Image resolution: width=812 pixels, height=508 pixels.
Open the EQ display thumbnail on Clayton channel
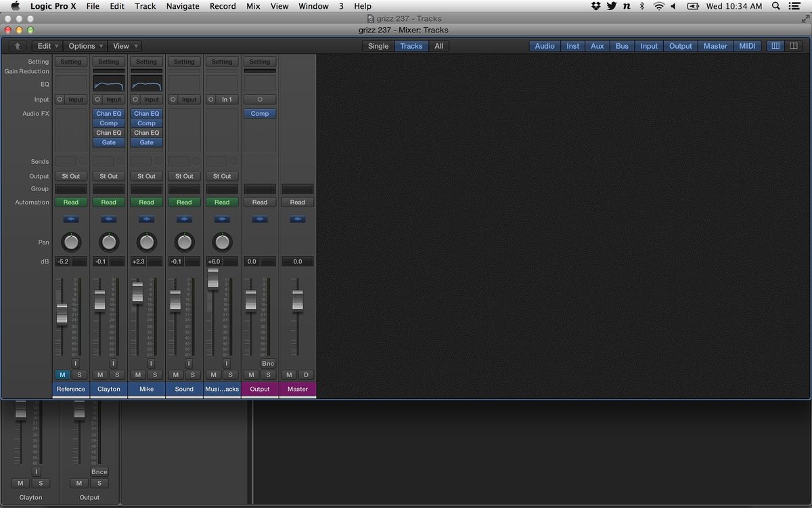point(108,84)
